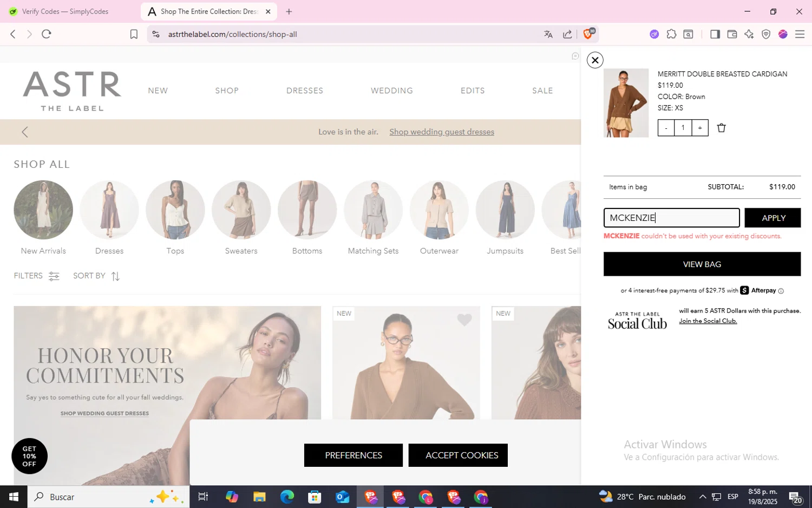812x508 pixels.
Task: Close the cart drawer with the X icon
Action: pyautogui.click(x=595, y=60)
